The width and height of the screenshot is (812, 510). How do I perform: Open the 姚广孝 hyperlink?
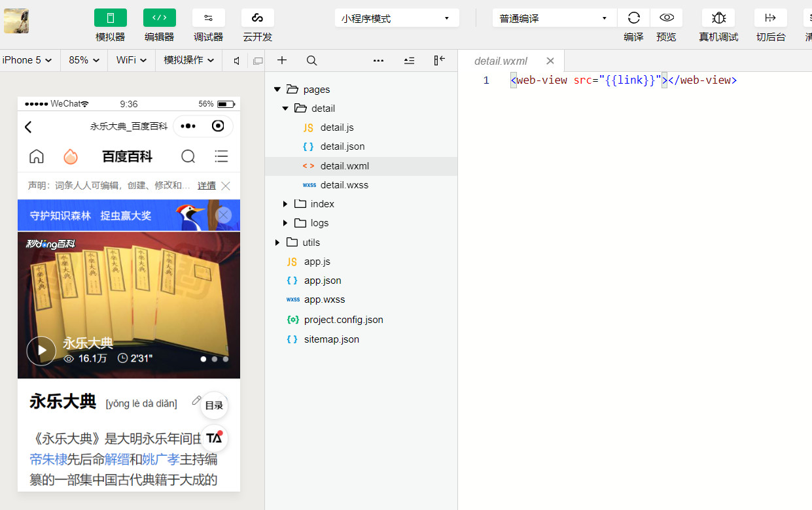(x=160, y=460)
